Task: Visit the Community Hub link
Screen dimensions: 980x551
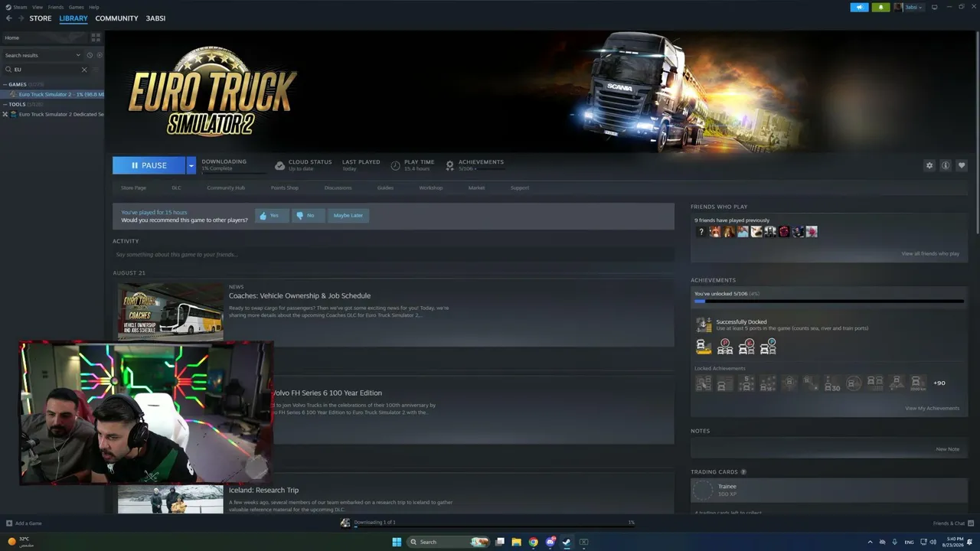Action: (x=226, y=187)
